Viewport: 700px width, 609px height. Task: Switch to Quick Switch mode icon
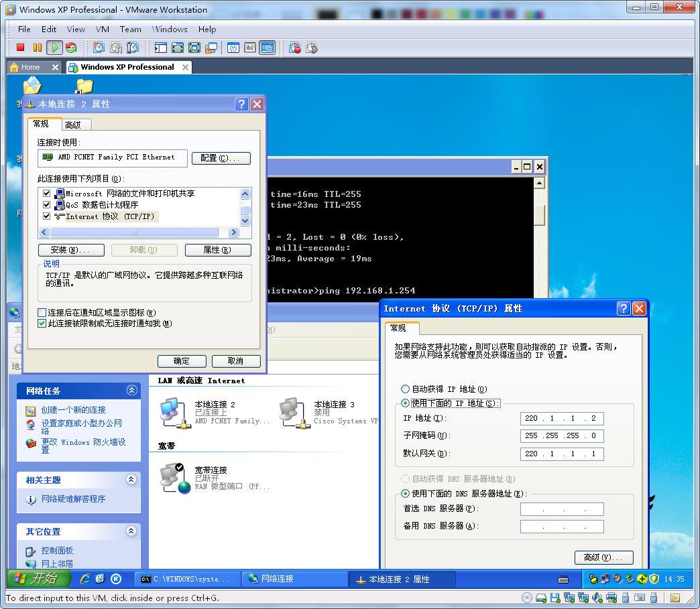pos(178,48)
